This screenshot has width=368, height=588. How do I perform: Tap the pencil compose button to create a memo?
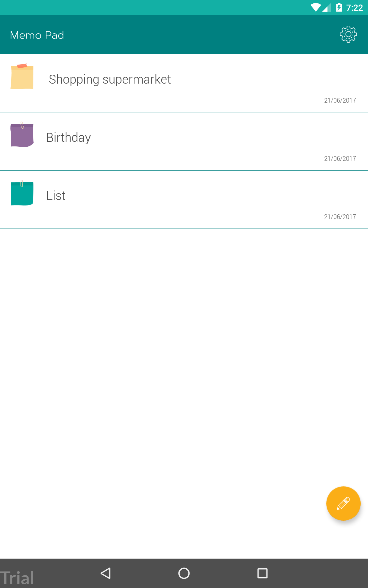(343, 503)
